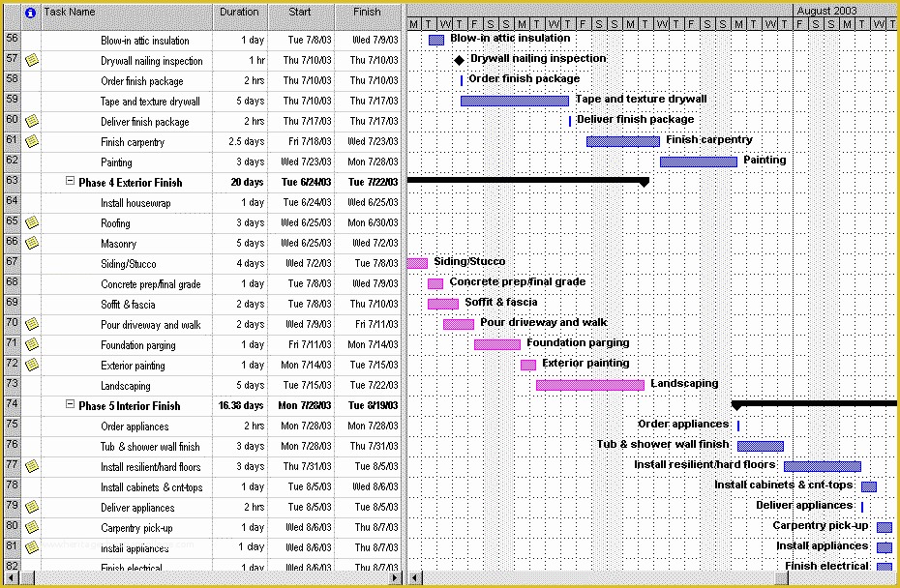Click the notes indicator for Finish carpentry
This screenshot has width=900, height=588.
click(x=32, y=140)
